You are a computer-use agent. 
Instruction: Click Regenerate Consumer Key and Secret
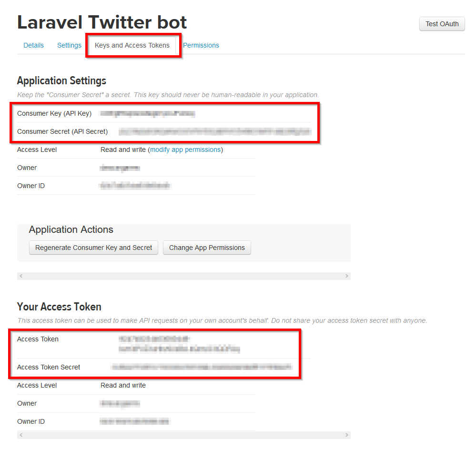(93, 248)
